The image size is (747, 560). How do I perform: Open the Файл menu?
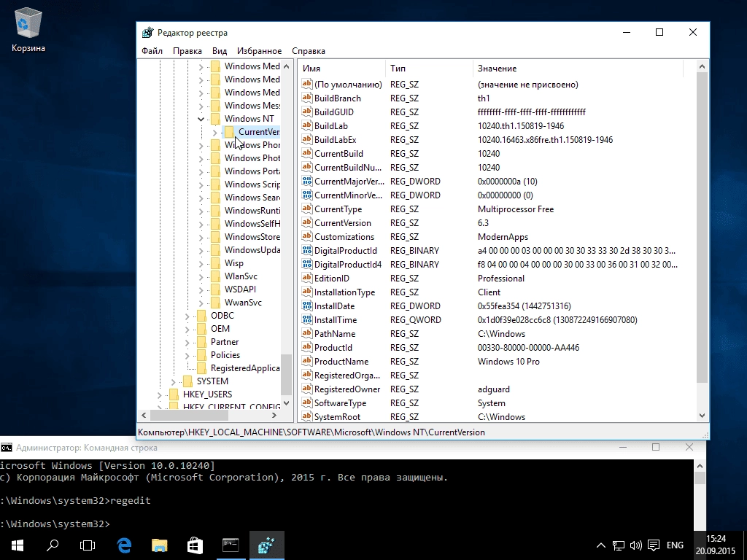click(x=152, y=51)
